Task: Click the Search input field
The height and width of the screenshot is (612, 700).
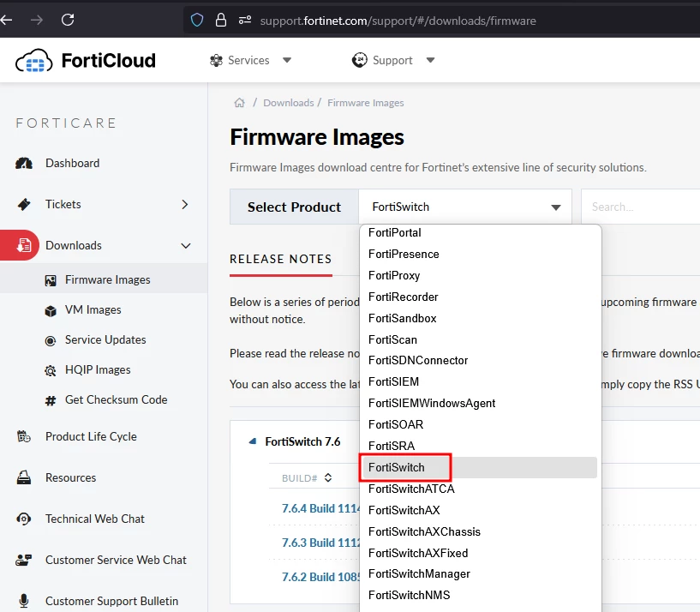Action: pyautogui.click(x=641, y=207)
